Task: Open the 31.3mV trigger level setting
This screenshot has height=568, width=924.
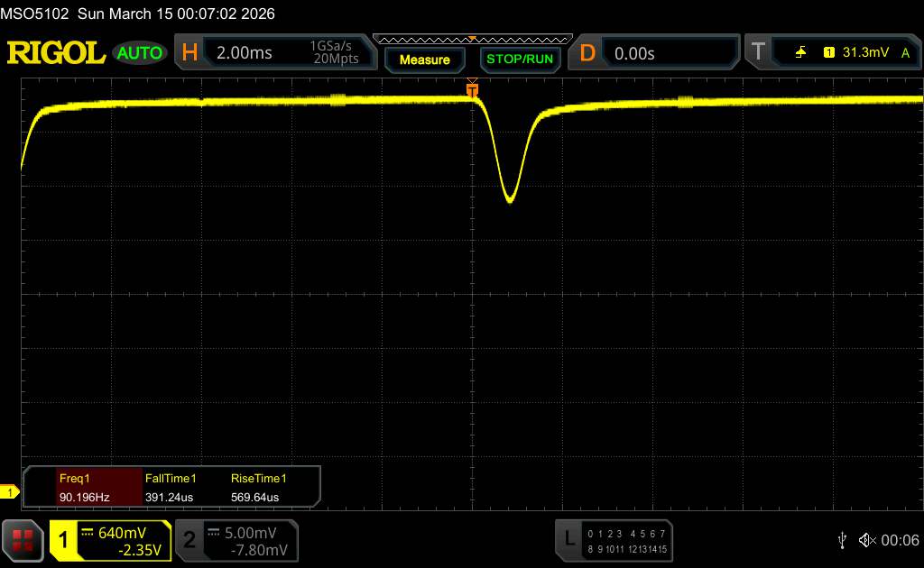Action: (x=864, y=53)
